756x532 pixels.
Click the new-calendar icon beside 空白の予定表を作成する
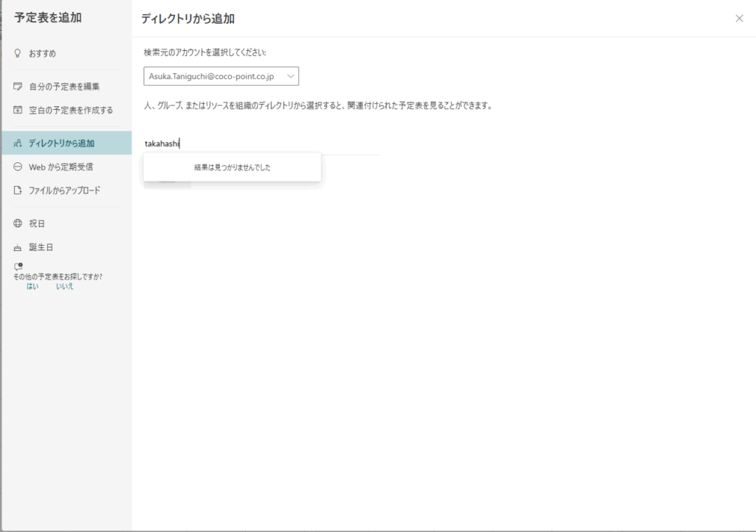[18, 111]
